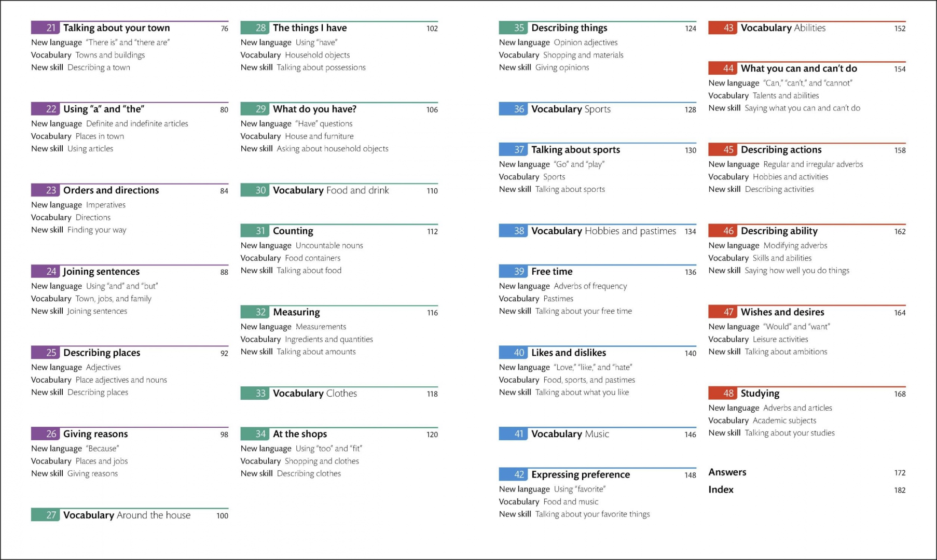
Task: Select the At the shops heading
Action: point(300,434)
